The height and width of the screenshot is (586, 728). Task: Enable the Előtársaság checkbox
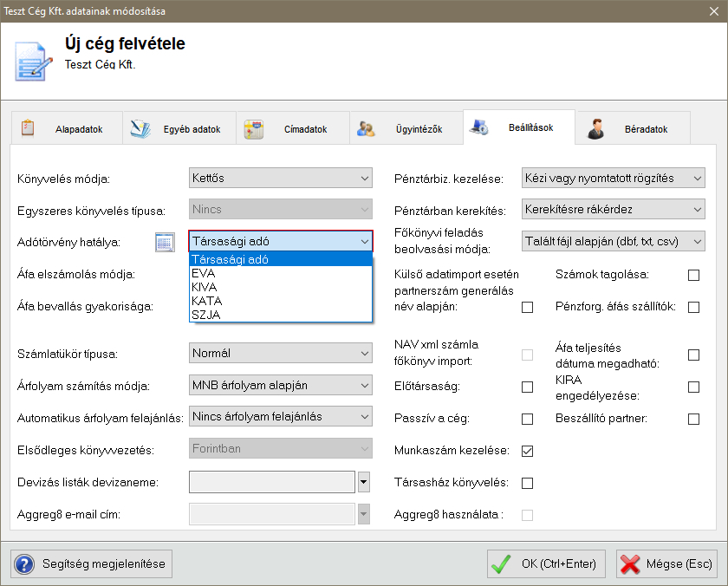click(527, 387)
